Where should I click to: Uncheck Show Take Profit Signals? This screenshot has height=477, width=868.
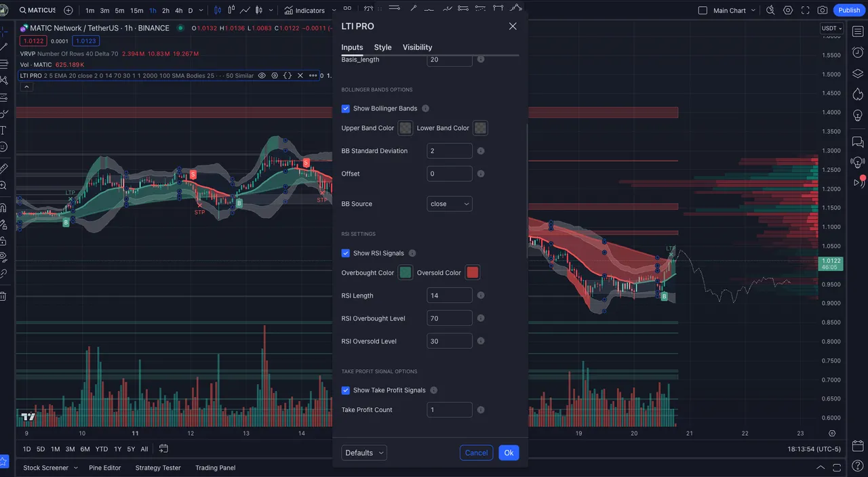(346, 390)
